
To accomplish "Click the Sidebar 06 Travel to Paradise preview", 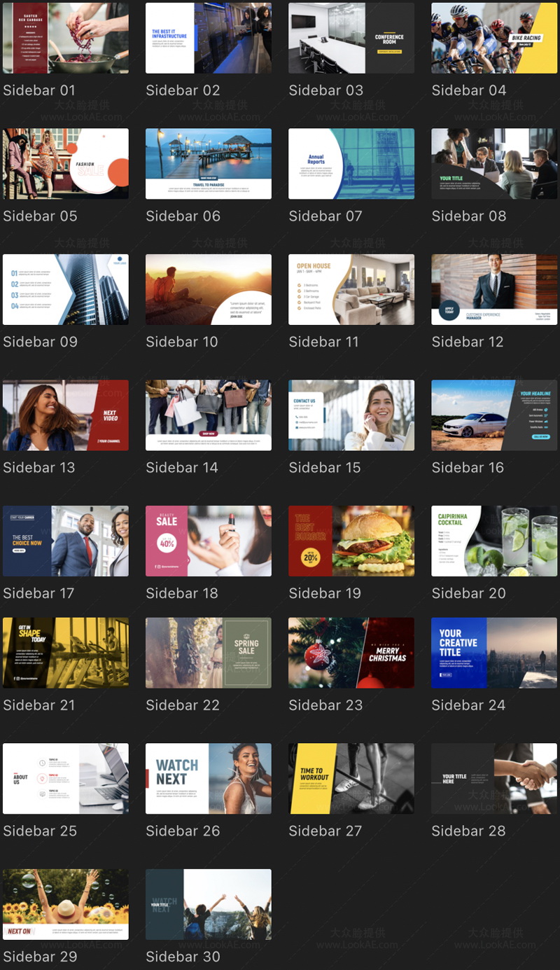I will (x=209, y=163).
